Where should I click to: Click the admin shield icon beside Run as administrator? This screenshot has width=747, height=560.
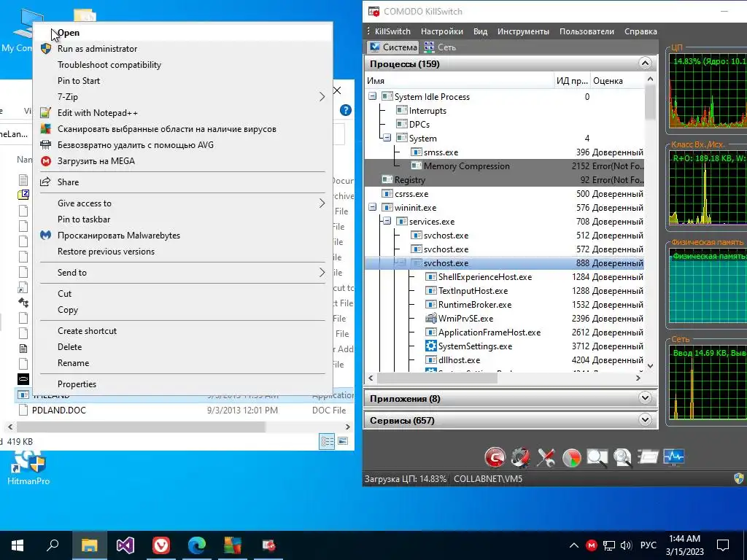pos(46,49)
